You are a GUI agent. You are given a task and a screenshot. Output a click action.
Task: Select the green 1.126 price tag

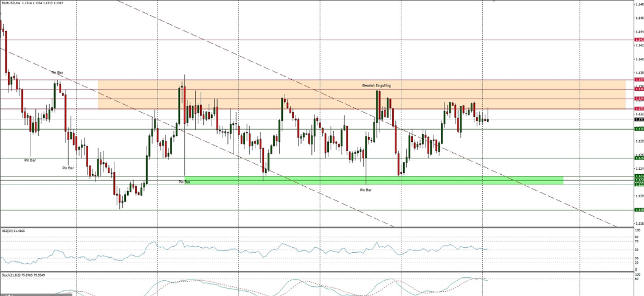coord(639,158)
